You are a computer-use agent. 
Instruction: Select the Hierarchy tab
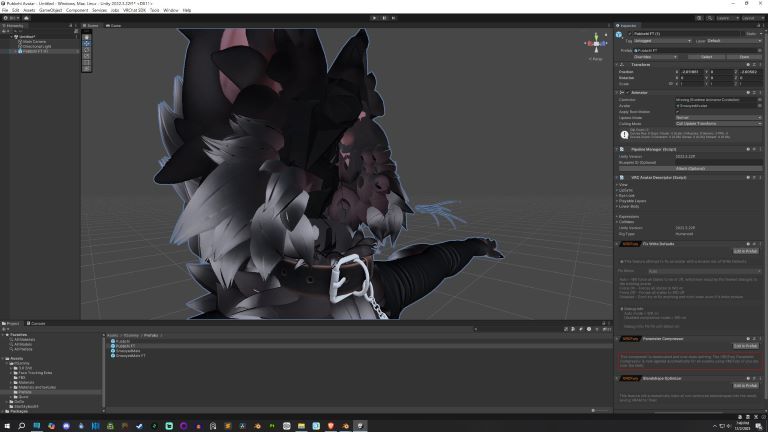pos(13,25)
